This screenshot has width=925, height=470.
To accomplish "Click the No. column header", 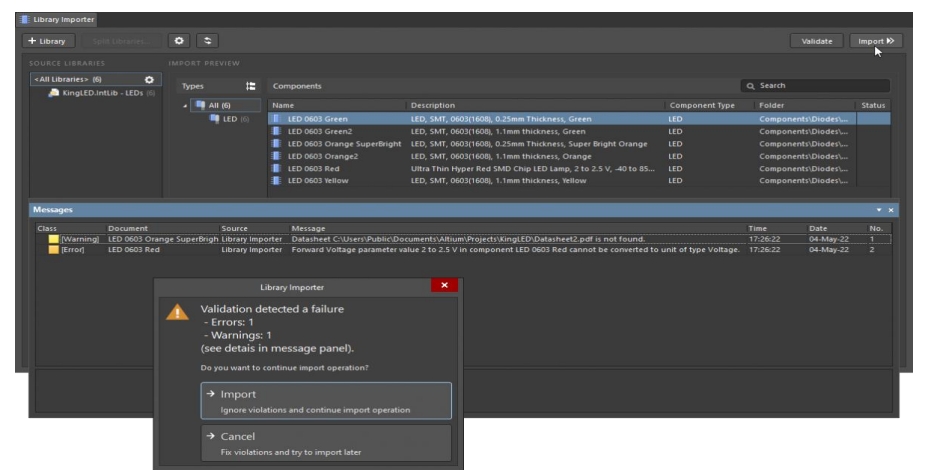I will coord(879,228).
